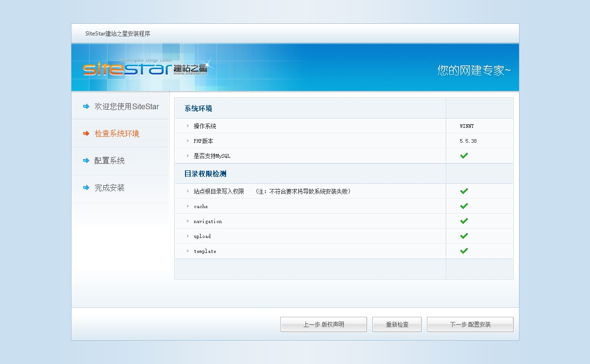Image resolution: width=590 pixels, height=364 pixels.
Task: Select the 检查系统环境 step
Action: [117, 133]
